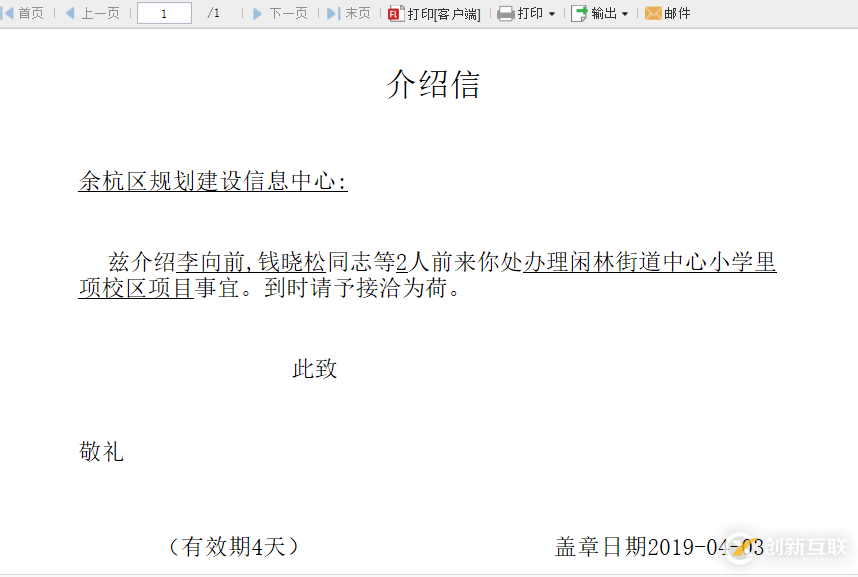This screenshot has height=577, width=858.
Task: Open mail via the orange envelope icon
Action: coord(652,13)
